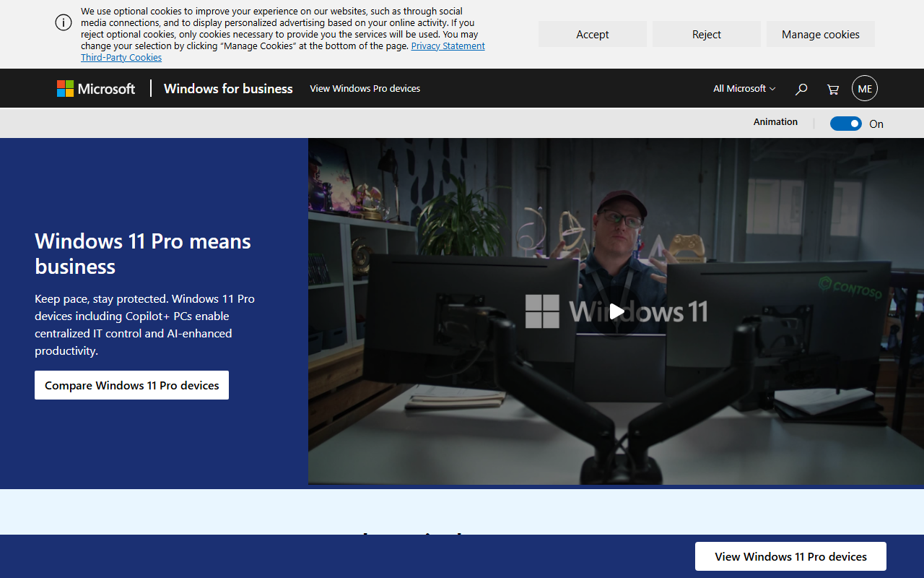Open the Privacy Statement link

click(448, 46)
